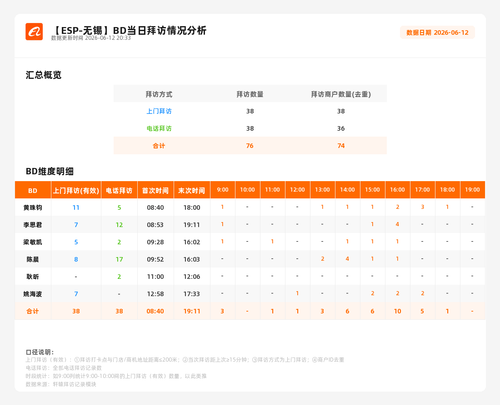
Task: Click the 上门拜访(有效) column header
Action: point(76,191)
